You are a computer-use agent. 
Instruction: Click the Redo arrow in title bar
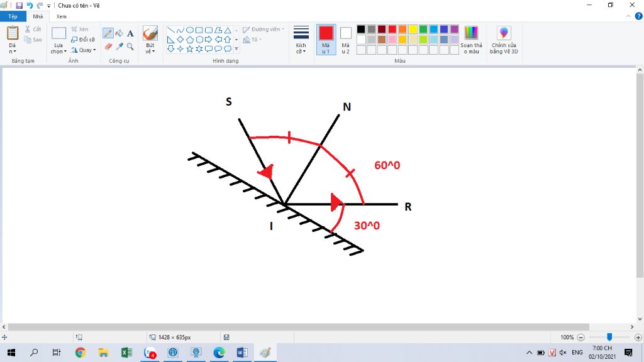click(x=40, y=5)
